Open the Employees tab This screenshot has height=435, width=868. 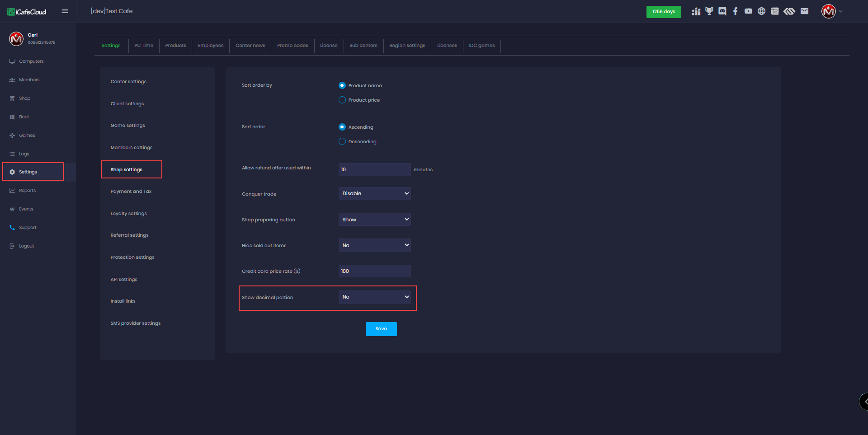[211, 46]
